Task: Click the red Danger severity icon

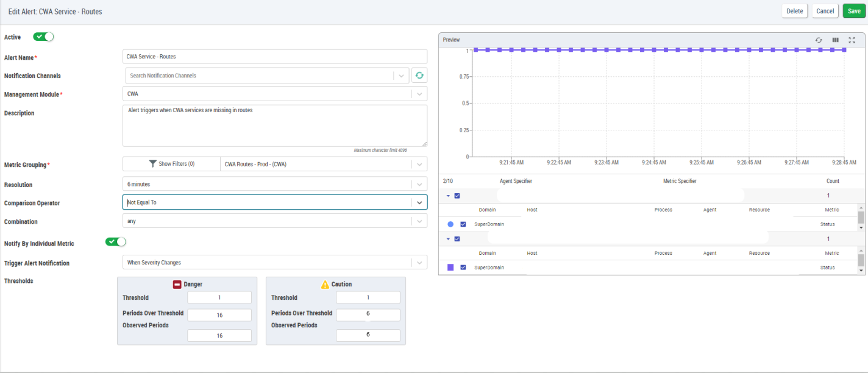Action: (178, 284)
